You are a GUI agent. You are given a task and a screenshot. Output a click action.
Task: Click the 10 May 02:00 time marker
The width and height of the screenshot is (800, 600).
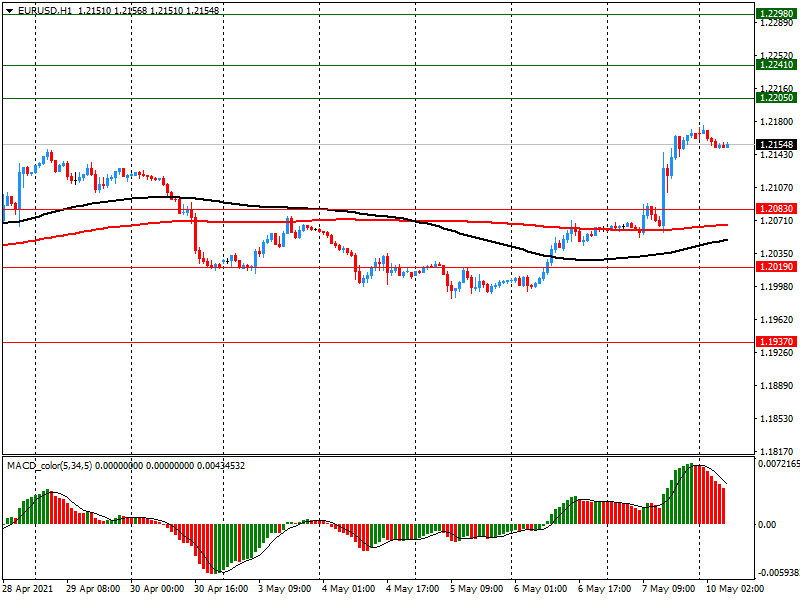pyautogui.click(x=735, y=589)
